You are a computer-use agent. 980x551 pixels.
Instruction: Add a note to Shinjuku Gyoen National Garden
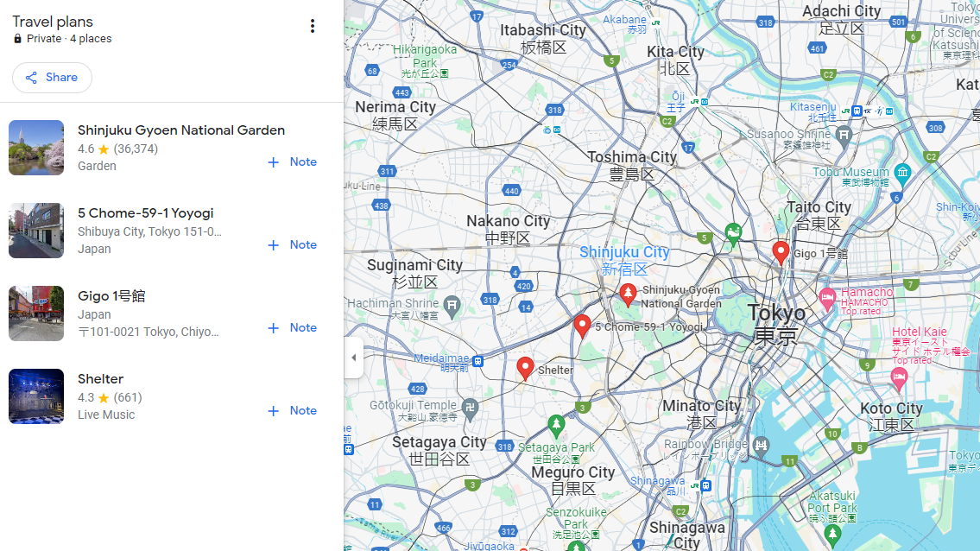pos(292,162)
